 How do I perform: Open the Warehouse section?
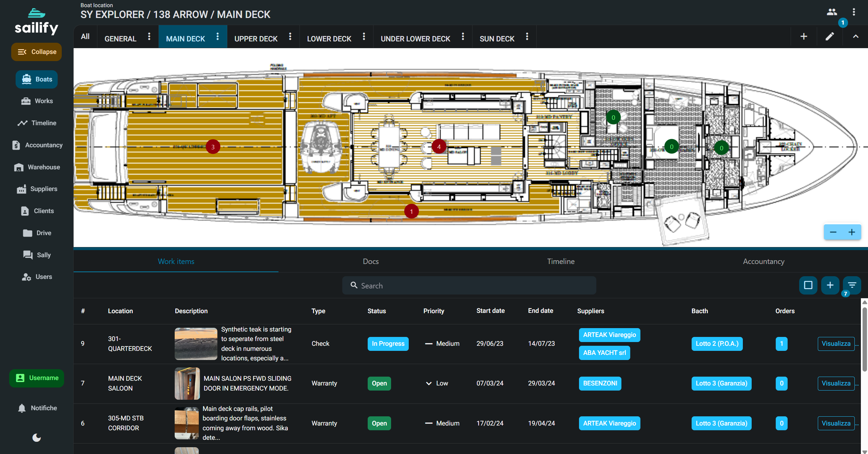click(x=36, y=167)
